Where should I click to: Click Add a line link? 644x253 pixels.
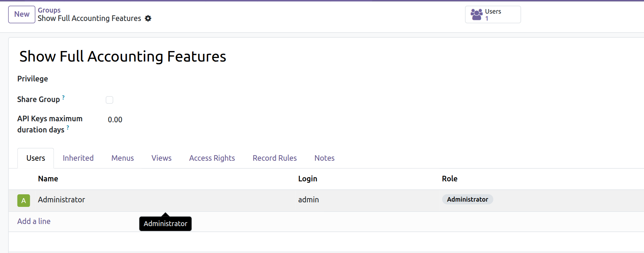tap(34, 222)
